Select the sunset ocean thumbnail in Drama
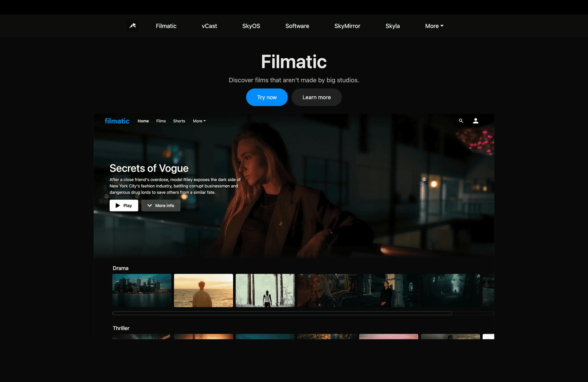 [x=203, y=290]
